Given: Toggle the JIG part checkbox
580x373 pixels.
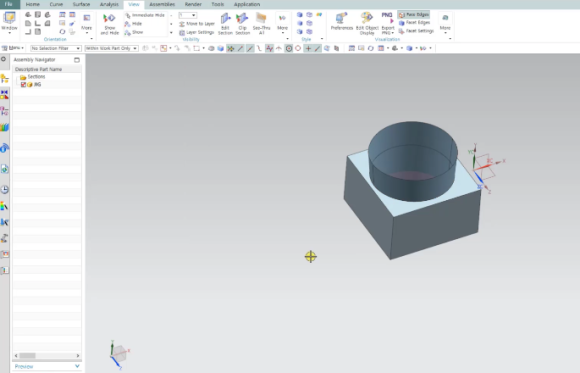Looking at the screenshot, I should [23, 85].
